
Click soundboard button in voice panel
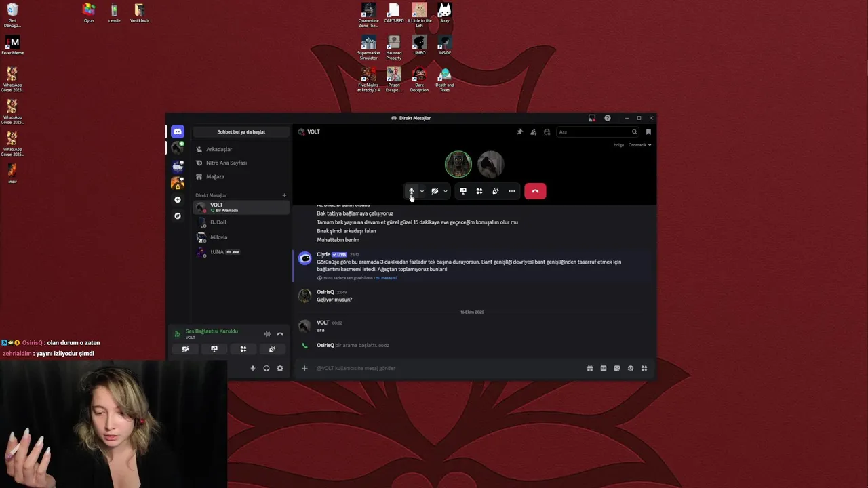tap(273, 349)
